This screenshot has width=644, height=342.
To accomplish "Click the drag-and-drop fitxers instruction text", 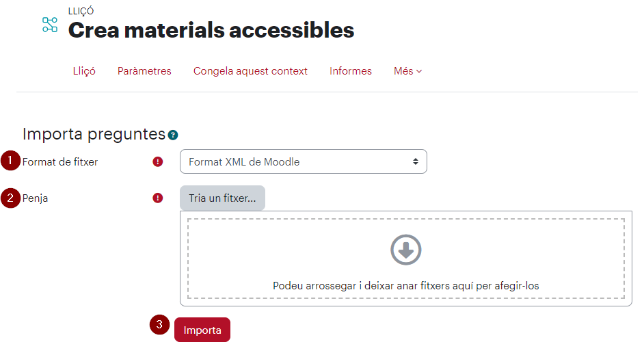I will tap(406, 286).
